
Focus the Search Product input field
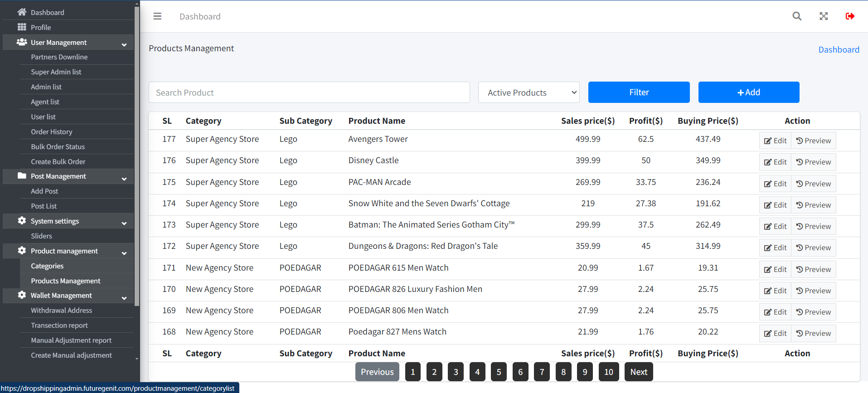[309, 92]
